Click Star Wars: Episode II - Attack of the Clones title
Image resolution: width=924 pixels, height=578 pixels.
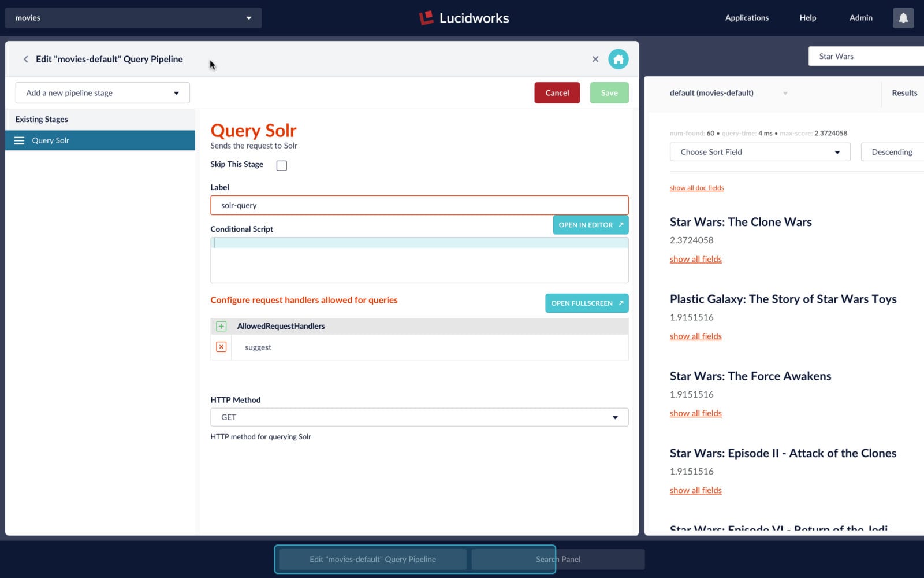(783, 453)
